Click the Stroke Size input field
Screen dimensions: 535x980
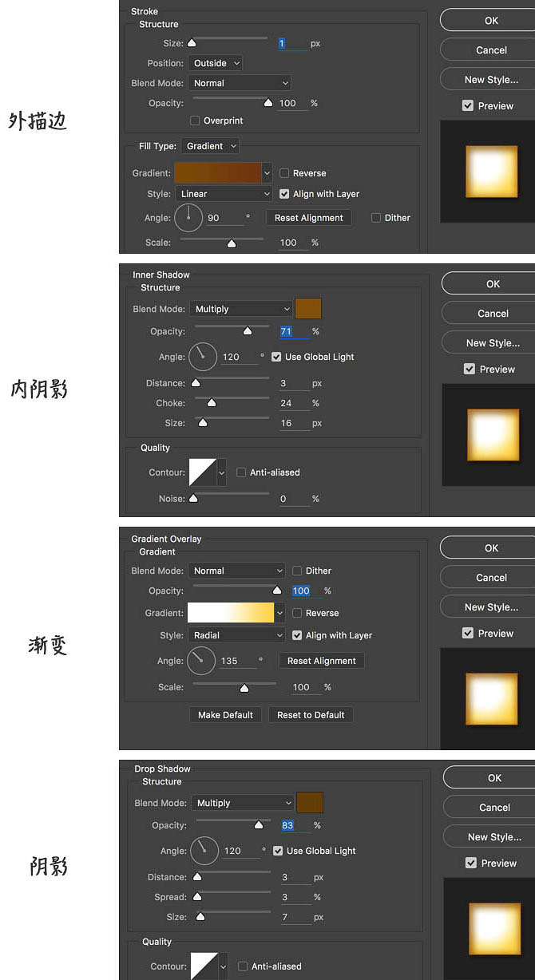tap(291, 43)
